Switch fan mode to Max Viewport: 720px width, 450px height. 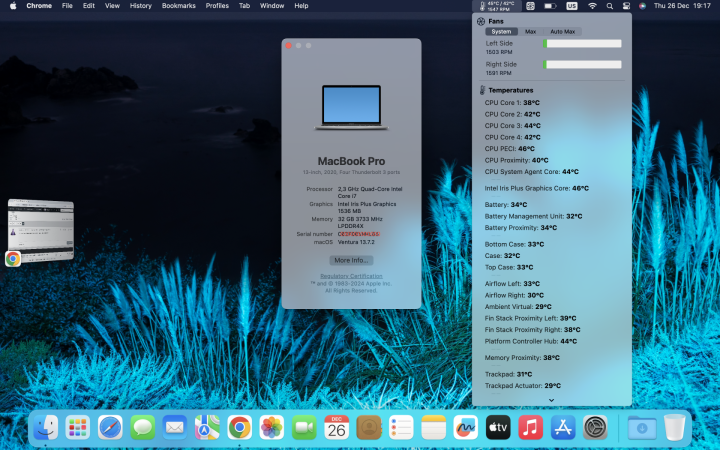pyautogui.click(x=530, y=32)
